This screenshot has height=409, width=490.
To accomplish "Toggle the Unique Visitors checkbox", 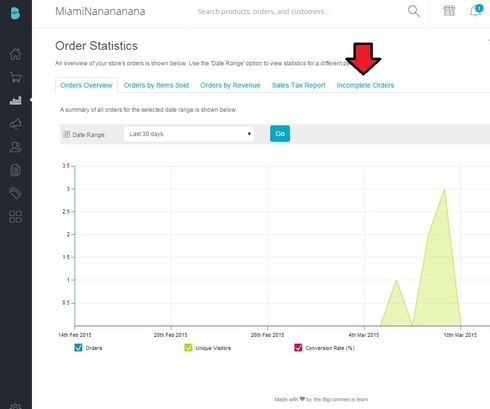I will click(188, 348).
